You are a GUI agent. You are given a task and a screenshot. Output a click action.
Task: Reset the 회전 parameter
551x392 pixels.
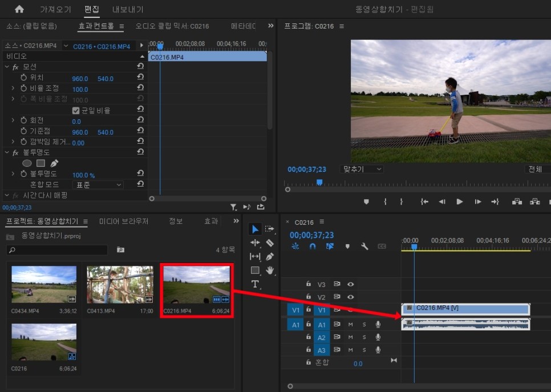[140, 119]
